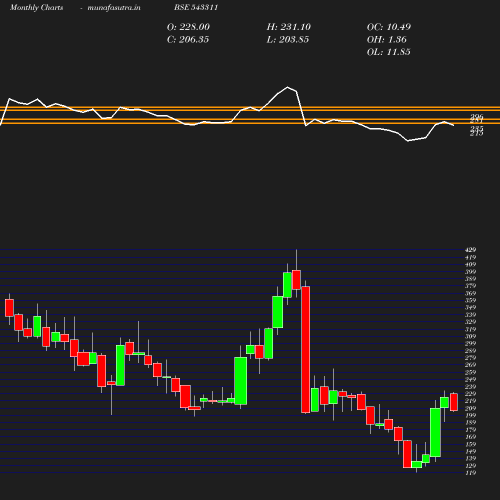
Task: Select the tallest red candlestick after the peak
Action: (305, 349)
